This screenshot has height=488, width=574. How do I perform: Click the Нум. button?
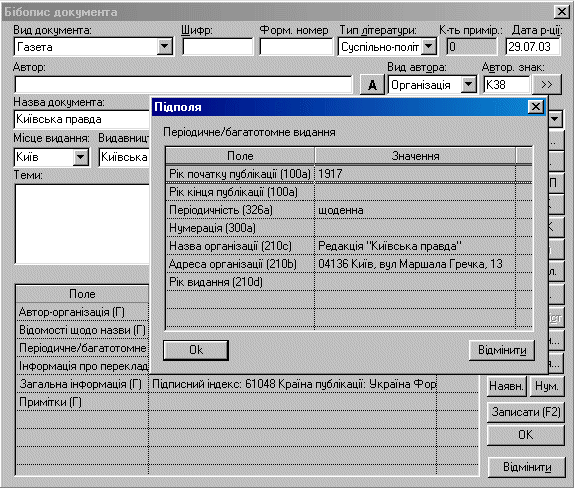[547, 386]
